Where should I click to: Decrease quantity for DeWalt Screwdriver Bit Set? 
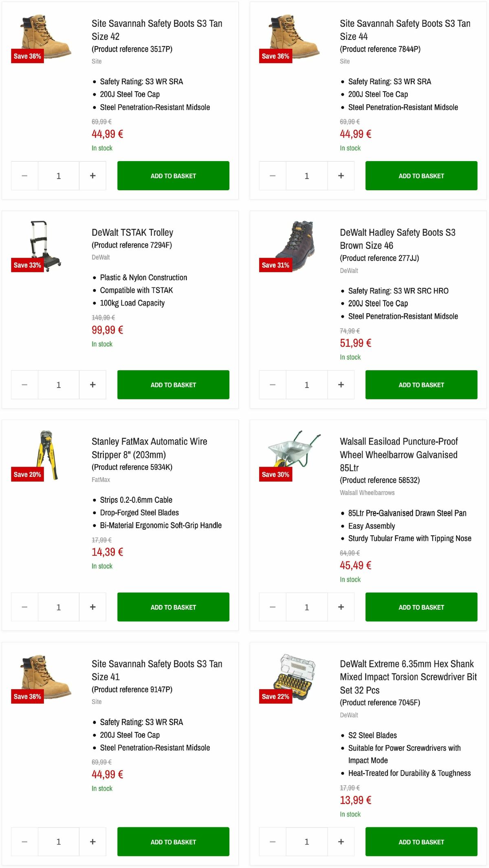pyautogui.click(x=272, y=842)
